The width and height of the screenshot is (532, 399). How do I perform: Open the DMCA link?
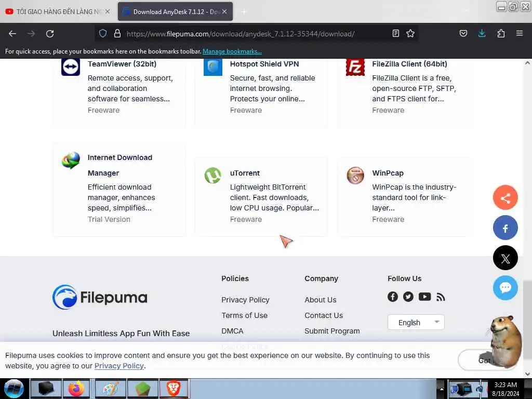tap(232, 331)
